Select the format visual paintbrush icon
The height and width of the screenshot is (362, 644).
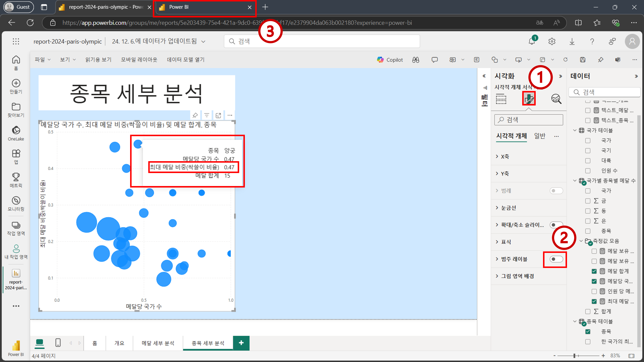(x=529, y=99)
